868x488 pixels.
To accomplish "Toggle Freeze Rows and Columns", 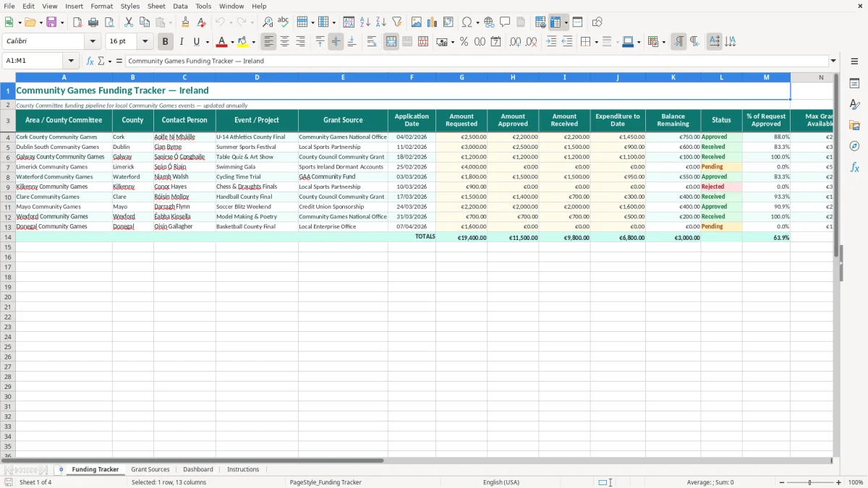I will point(556,22).
